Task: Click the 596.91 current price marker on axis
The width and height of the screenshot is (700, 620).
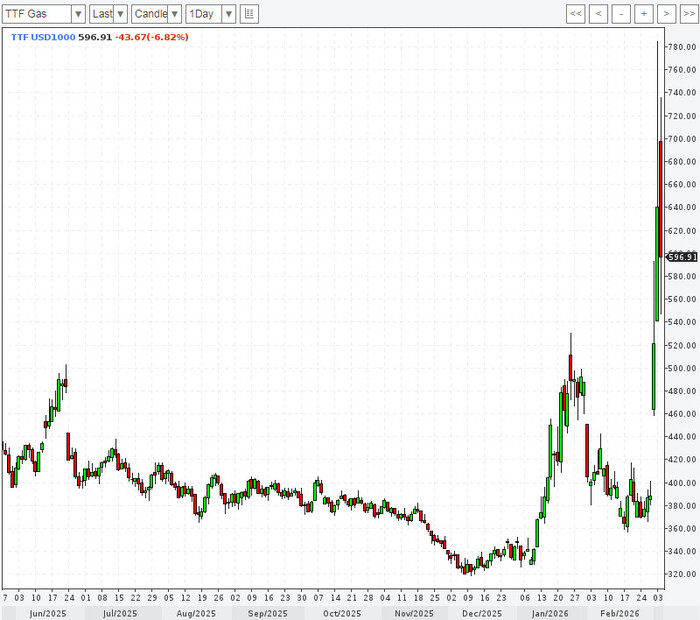Action: (681, 256)
